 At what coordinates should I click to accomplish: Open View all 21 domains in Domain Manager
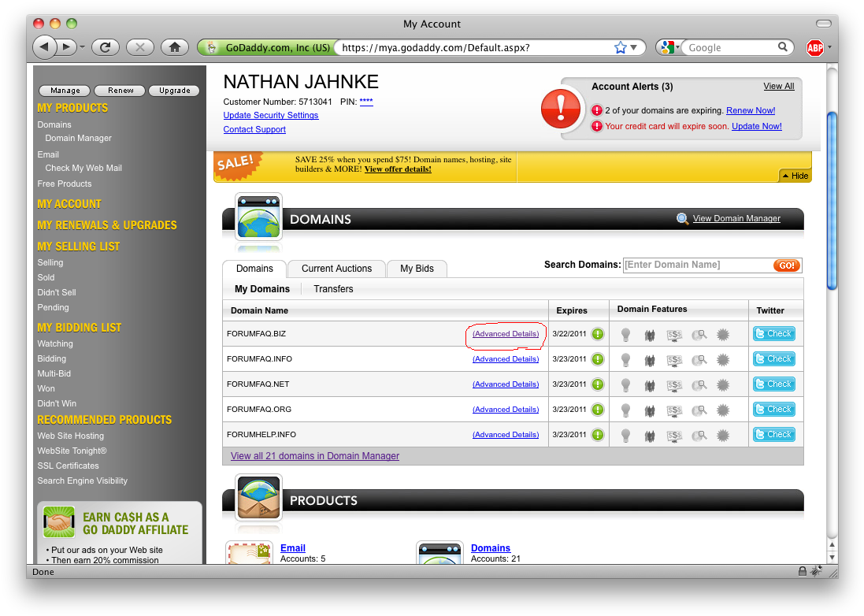pyautogui.click(x=314, y=455)
